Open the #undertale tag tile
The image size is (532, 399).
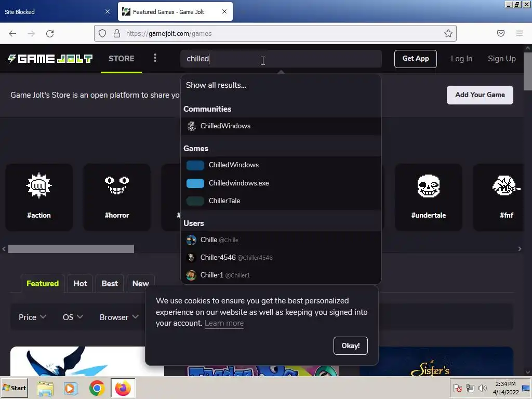coord(429,197)
